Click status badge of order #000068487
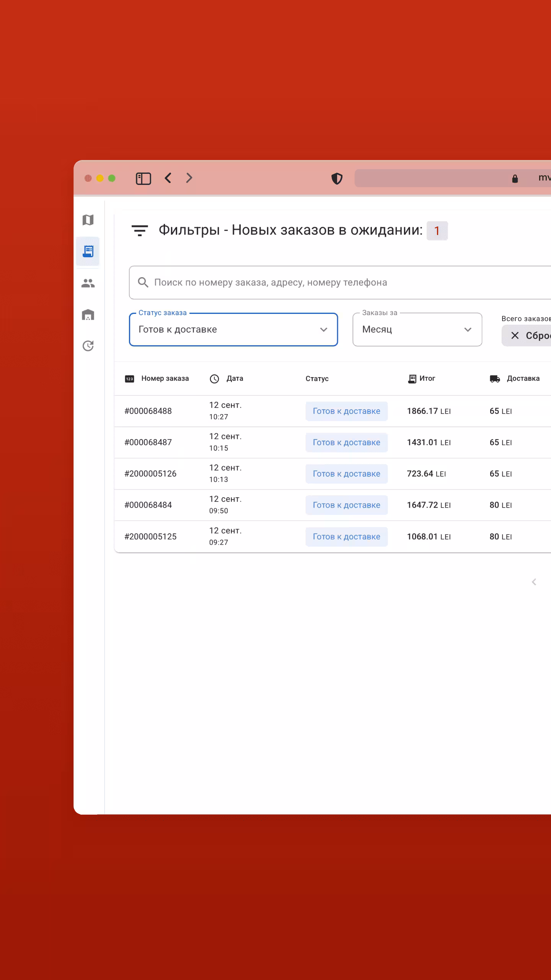Image resolution: width=551 pixels, height=980 pixels. click(x=347, y=443)
